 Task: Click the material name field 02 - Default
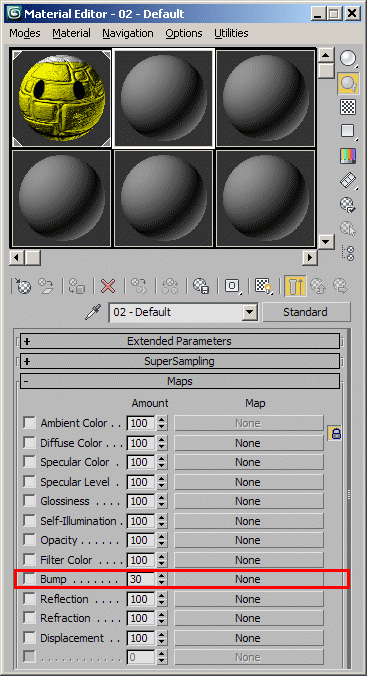coord(176,312)
